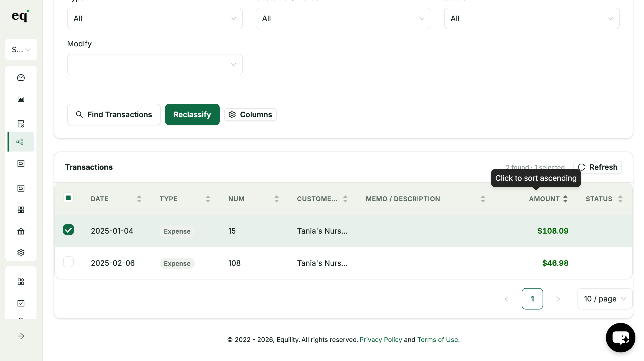
Task: Sort the Num column
Action: (277, 199)
